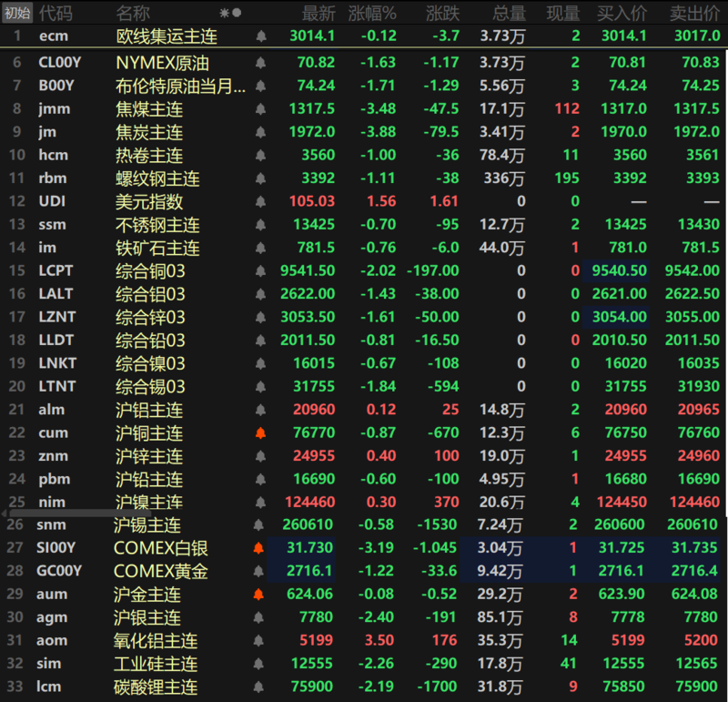The image size is (728, 702).
Task: Set alert bell for 热卷主连
Action: pos(260,155)
